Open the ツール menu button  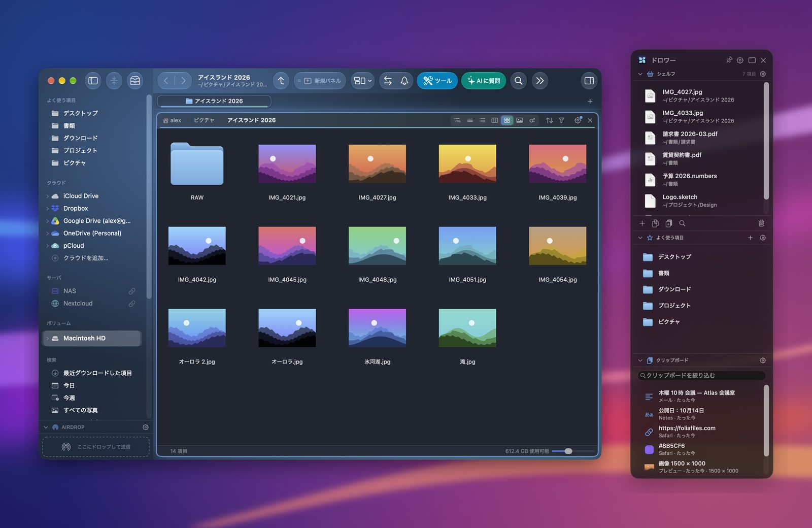tap(437, 81)
